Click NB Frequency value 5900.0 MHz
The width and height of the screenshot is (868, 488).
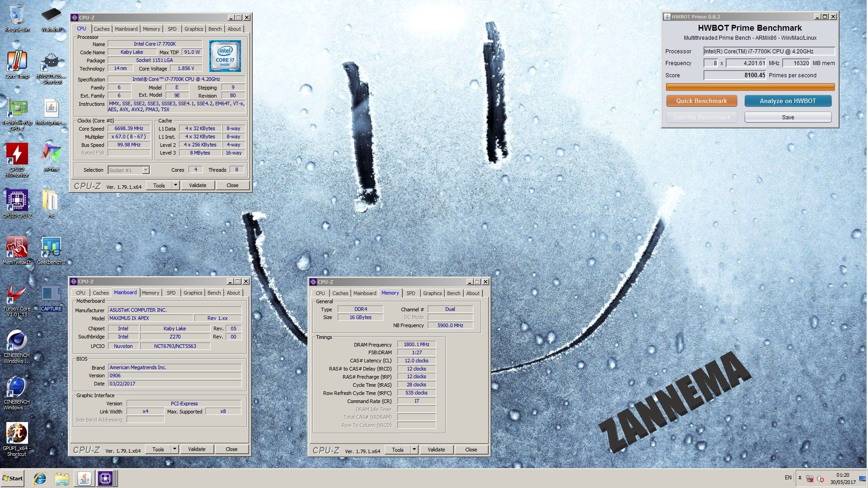450,325
